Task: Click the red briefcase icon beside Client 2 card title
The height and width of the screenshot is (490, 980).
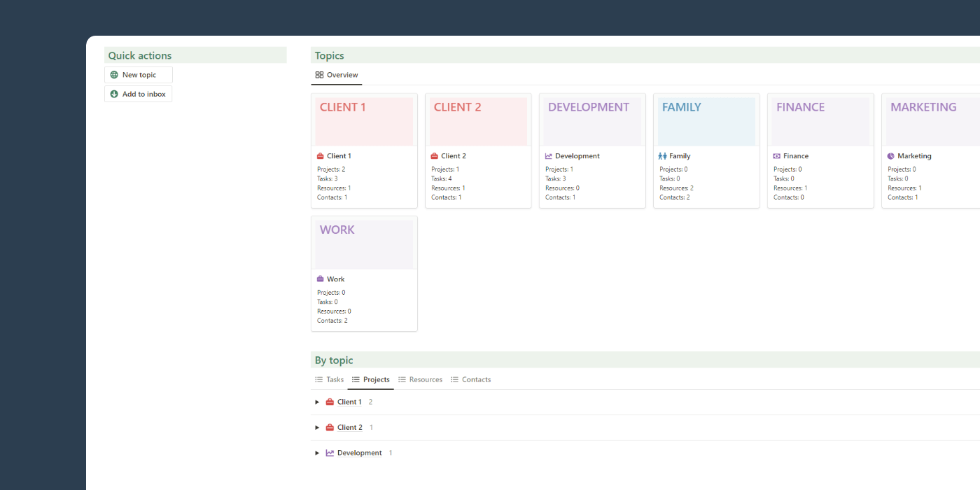Action: pos(434,156)
